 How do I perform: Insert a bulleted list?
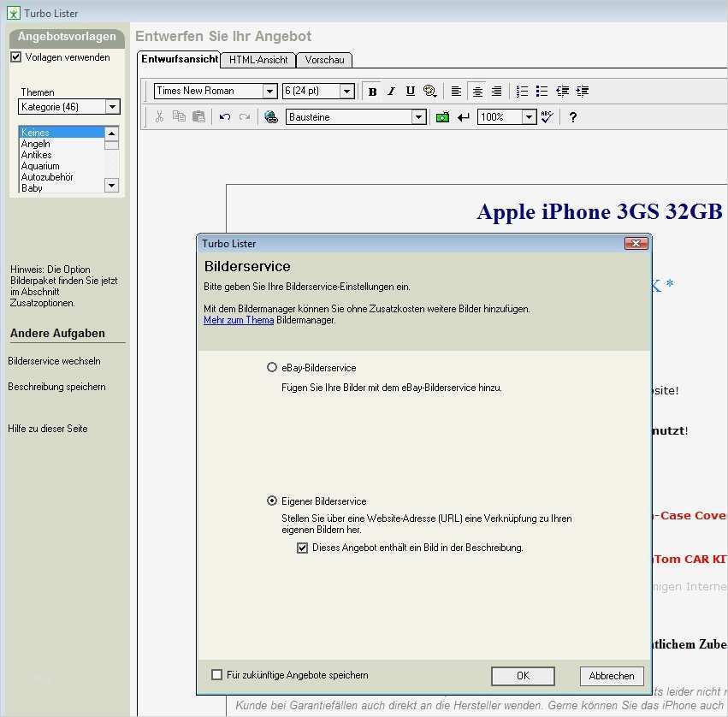point(542,92)
